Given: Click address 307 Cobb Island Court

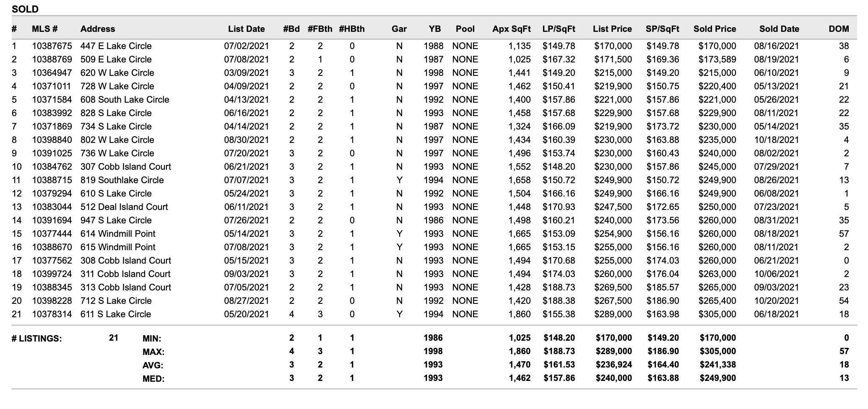Looking at the screenshot, I should pyautogui.click(x=126, y=167).
